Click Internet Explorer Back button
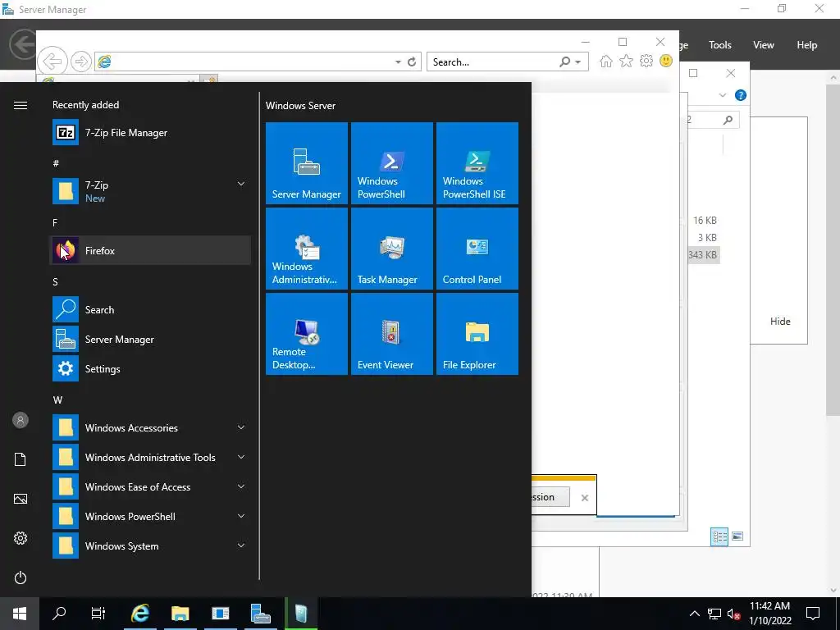 pyautogui.click(x=52, y=62)
